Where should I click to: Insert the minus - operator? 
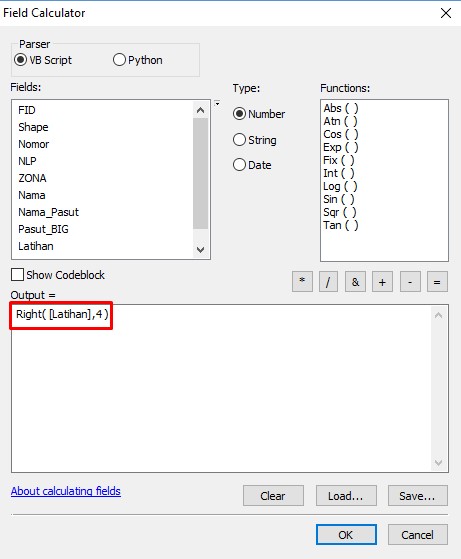(x=410, y=282)
